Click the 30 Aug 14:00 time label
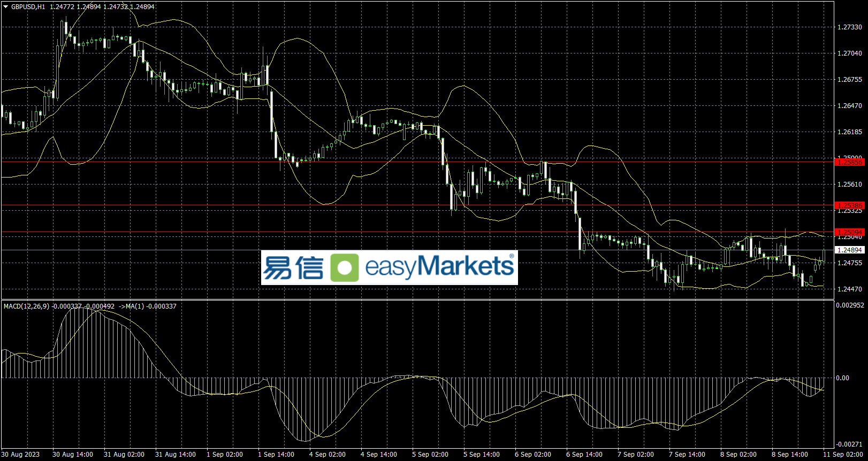This screenshot has width=868, height=461. tap(73, 455)
